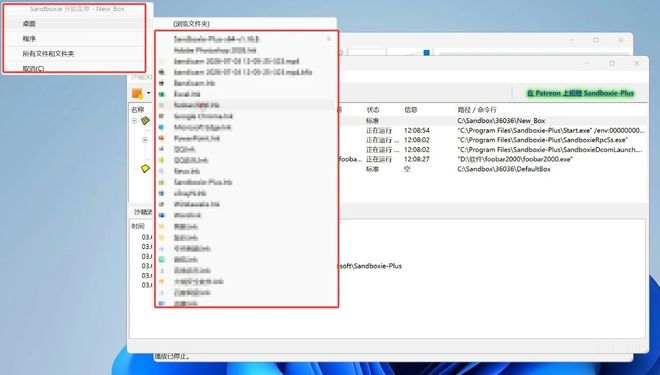Click the orange sandbox toolbar icon

(137, 93)
